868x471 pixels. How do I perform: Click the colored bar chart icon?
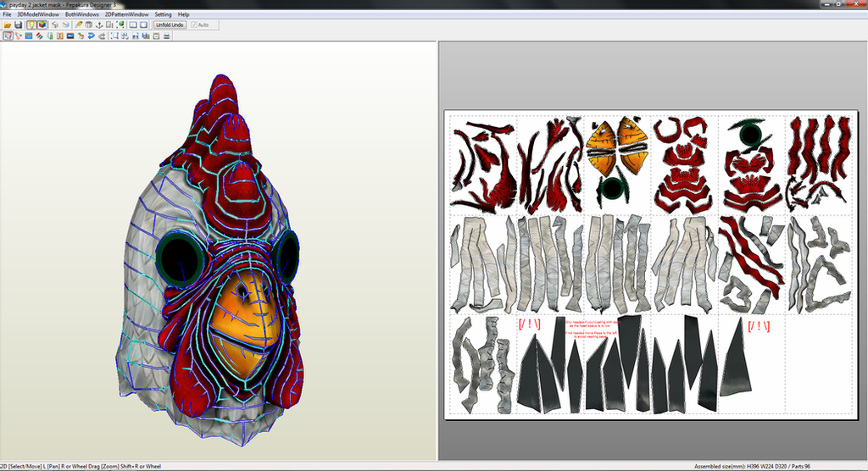pyautogui.click(x=146, y=36)
